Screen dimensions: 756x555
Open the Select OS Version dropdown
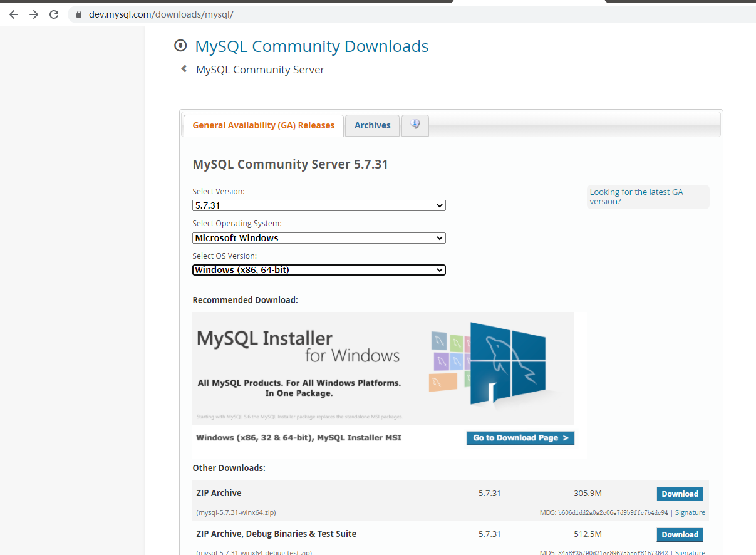tap(319, 270)
